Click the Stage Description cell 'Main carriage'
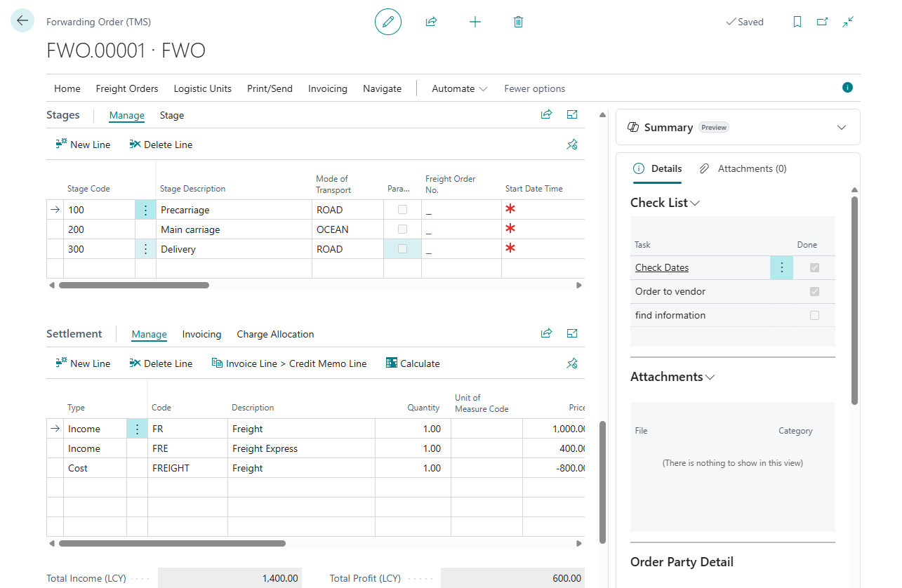The image size is (902, 588). [x=190, y=229]
